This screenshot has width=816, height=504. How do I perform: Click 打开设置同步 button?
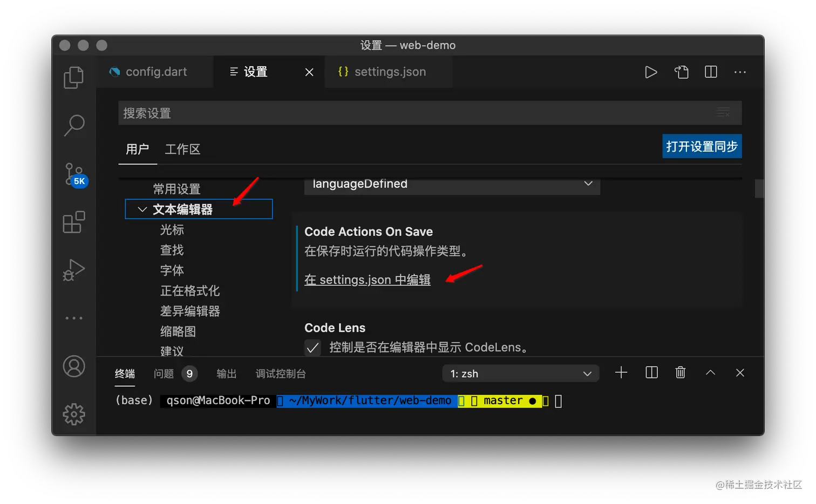[x=702, y=146]
